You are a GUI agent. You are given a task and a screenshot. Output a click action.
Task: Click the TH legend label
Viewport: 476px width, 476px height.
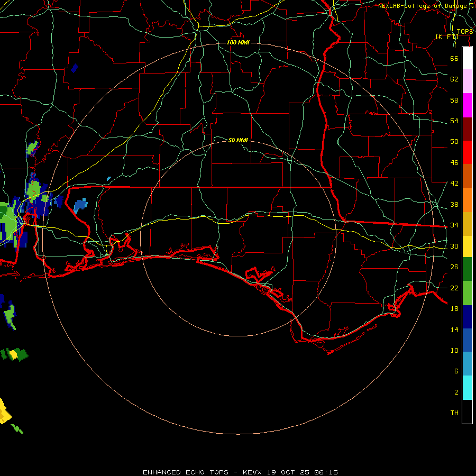(x=454, y=413)
